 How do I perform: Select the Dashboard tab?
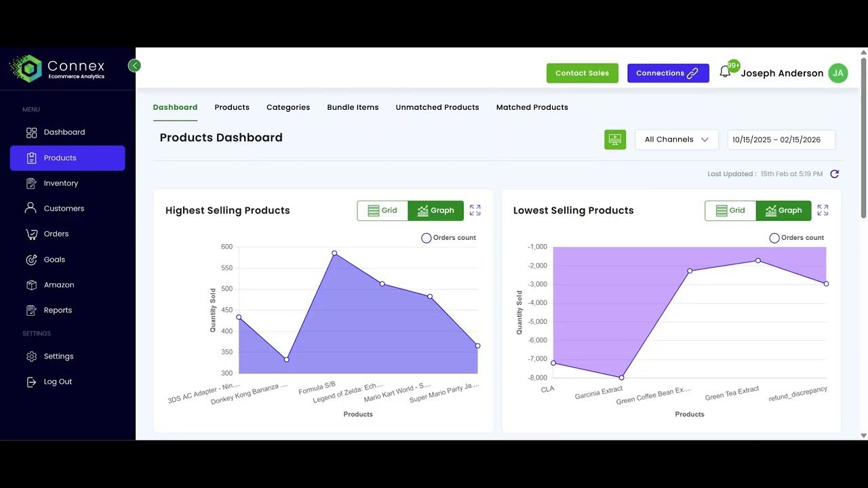click(x=175, y=107)
